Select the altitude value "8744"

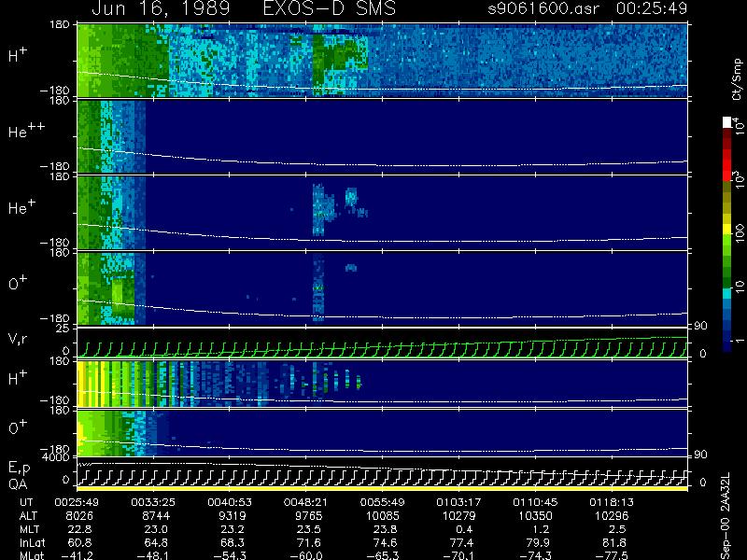[x=156, y=516]
